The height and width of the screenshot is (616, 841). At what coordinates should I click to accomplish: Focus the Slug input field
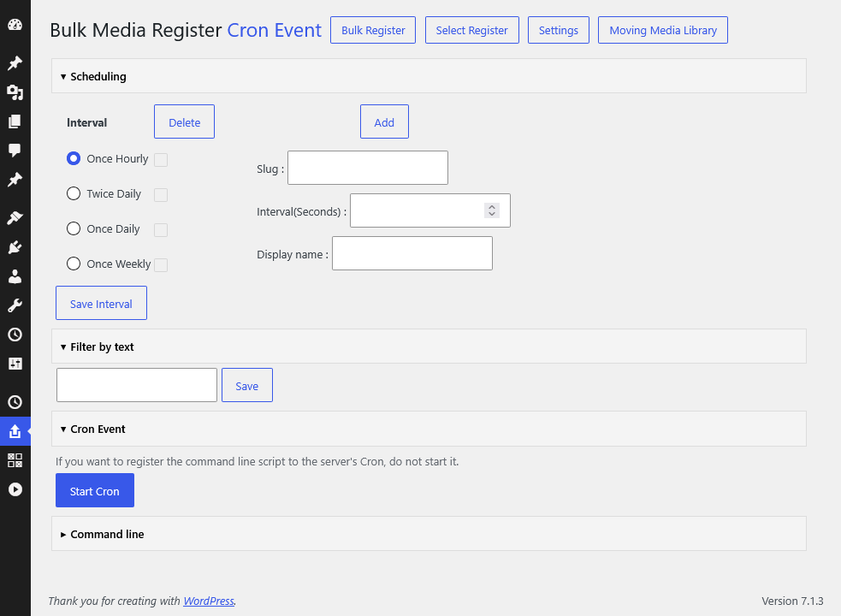[x=368, y=168]
